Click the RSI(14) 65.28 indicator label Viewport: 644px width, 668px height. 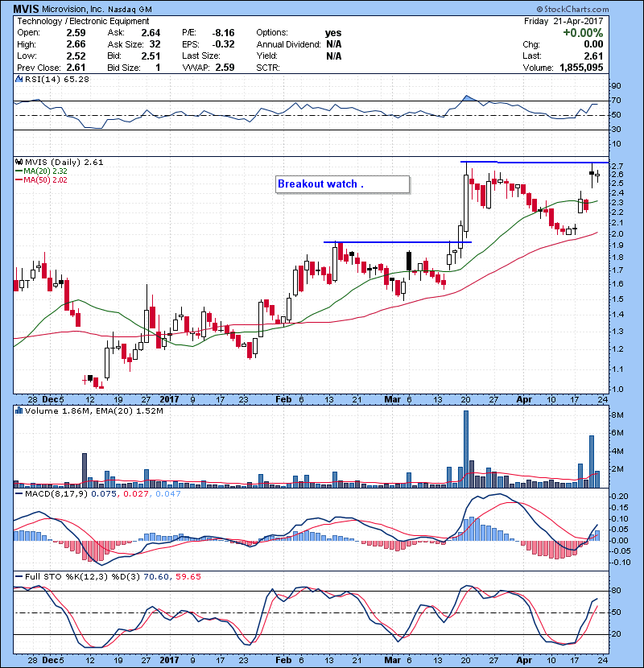coord(57,79)
